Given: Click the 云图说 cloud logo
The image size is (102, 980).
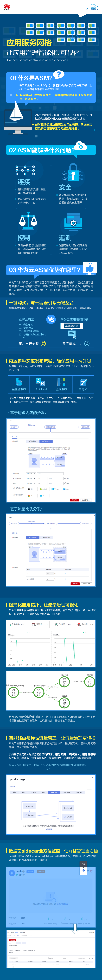Looking at the screenshot, I should [x=92, y=8].
